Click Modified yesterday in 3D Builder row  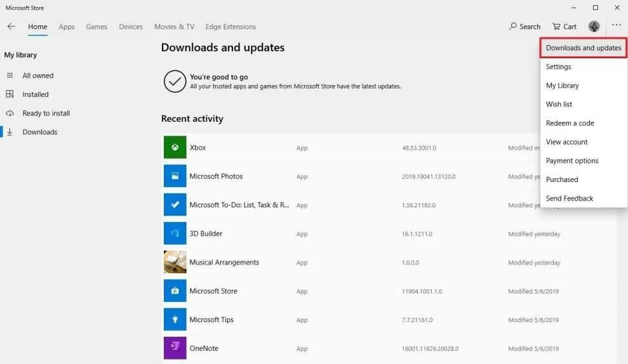(x=534, y=234)
